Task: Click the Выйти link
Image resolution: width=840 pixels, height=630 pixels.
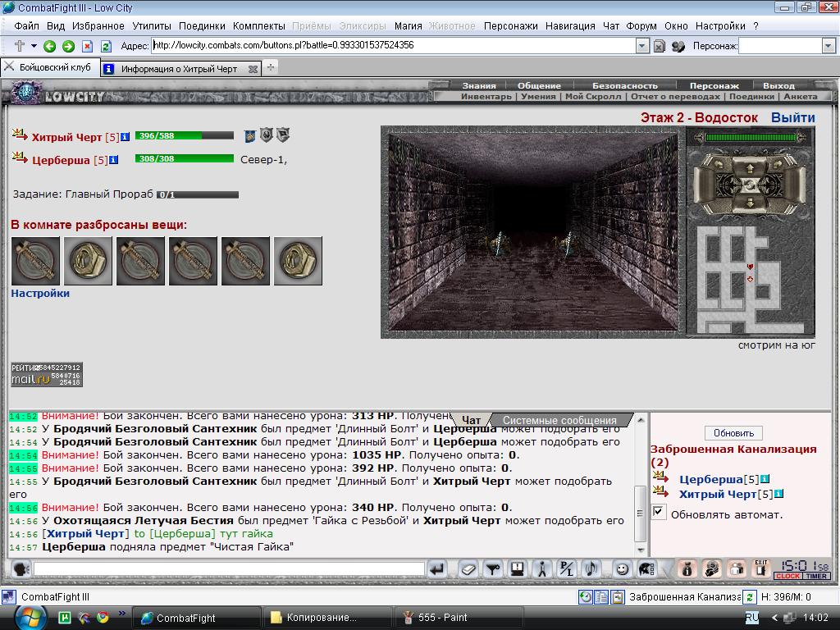Action: 793,118
